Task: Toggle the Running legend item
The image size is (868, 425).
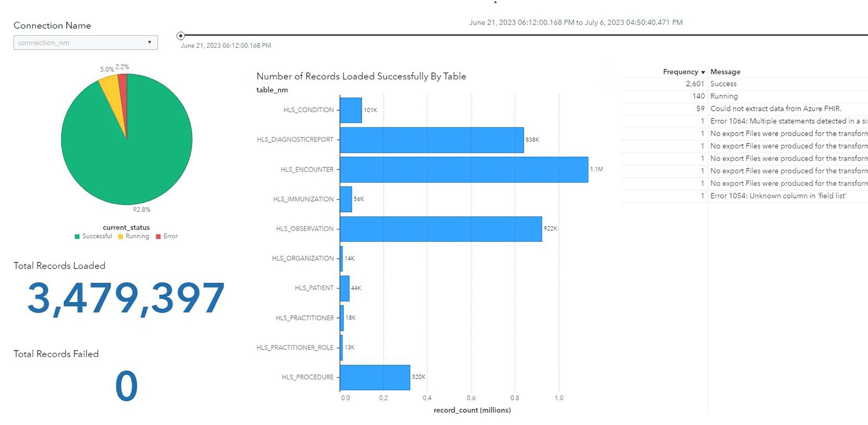Action: tap(133, 236)
